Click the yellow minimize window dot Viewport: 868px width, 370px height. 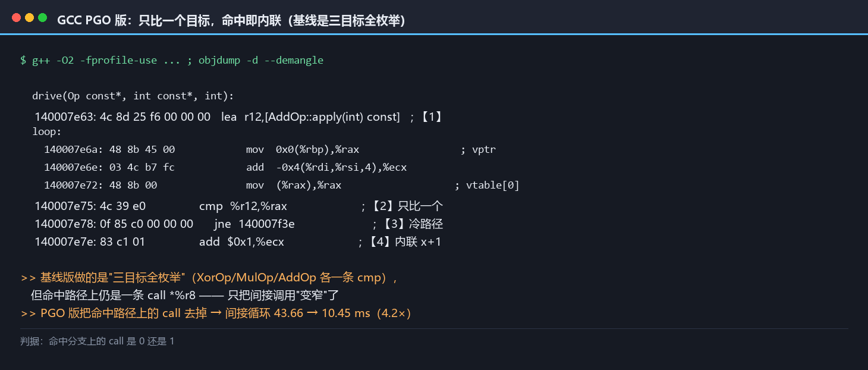29,18
